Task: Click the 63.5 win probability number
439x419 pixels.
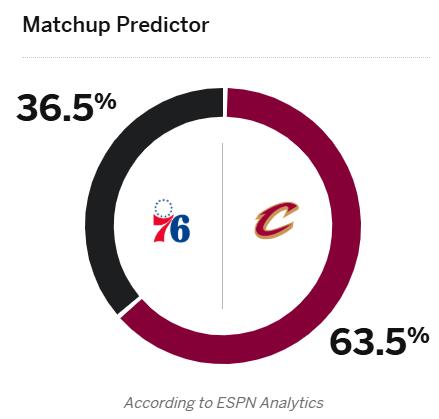Action: click(370, 342)
